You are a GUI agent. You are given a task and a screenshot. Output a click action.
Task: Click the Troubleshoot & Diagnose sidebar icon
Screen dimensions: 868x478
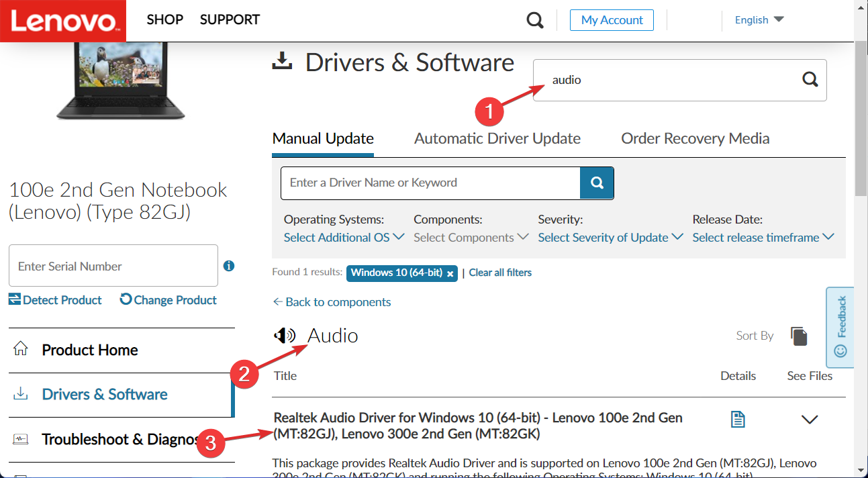pos(21,439)
